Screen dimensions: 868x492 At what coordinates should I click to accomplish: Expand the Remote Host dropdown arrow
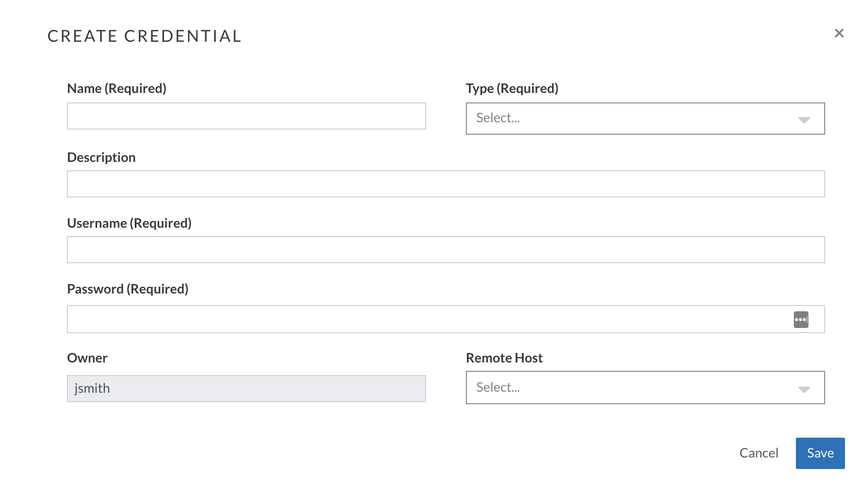tap(804, 389)
